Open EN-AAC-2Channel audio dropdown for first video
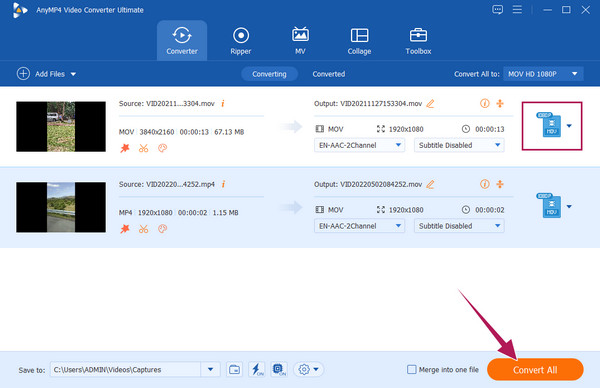 359,145
